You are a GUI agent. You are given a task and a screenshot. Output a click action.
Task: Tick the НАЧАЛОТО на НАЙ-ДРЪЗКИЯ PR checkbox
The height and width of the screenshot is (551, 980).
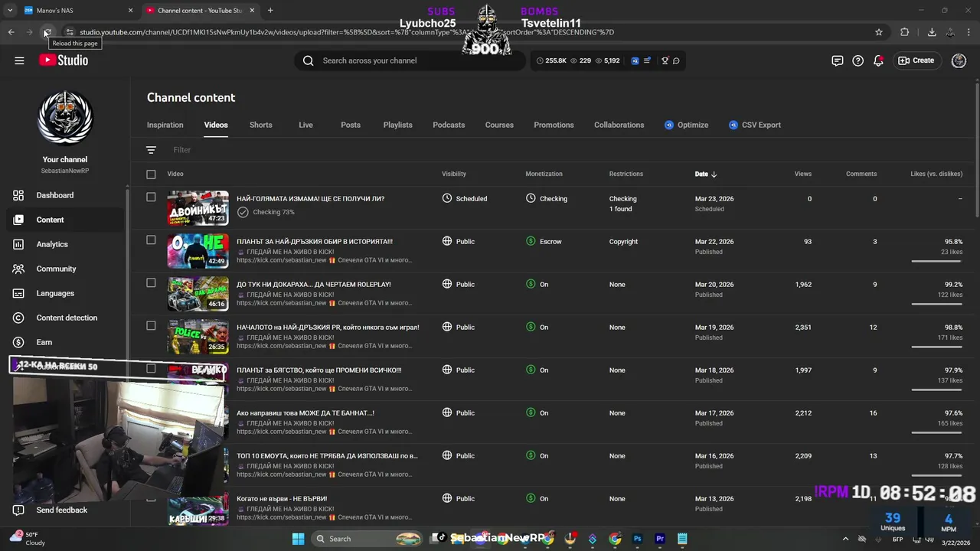[151, 326]
